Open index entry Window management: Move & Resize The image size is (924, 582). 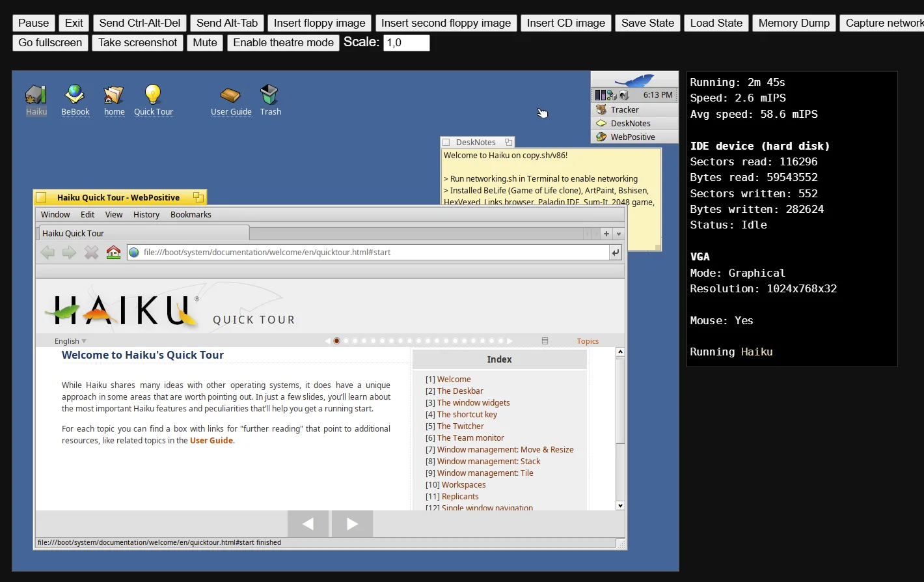pyautogui.click(x=506, y=450)
